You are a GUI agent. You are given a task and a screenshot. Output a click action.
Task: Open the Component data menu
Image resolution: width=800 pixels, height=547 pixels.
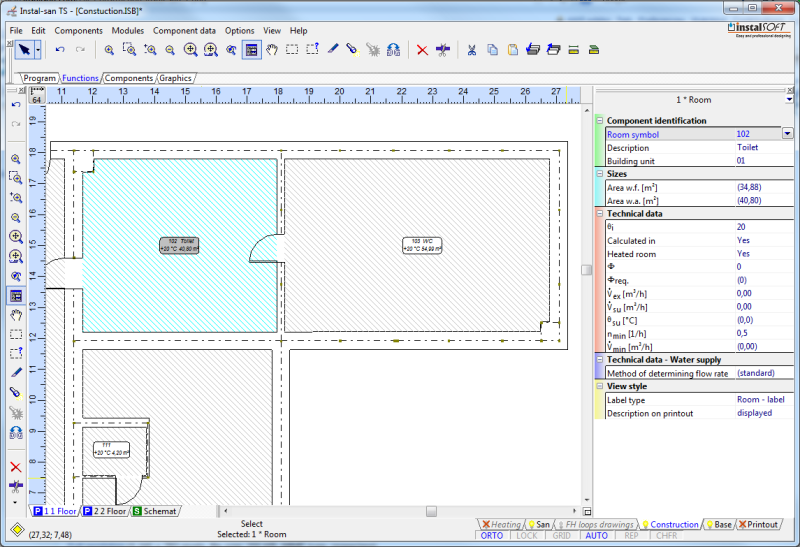tap(184, 31)
